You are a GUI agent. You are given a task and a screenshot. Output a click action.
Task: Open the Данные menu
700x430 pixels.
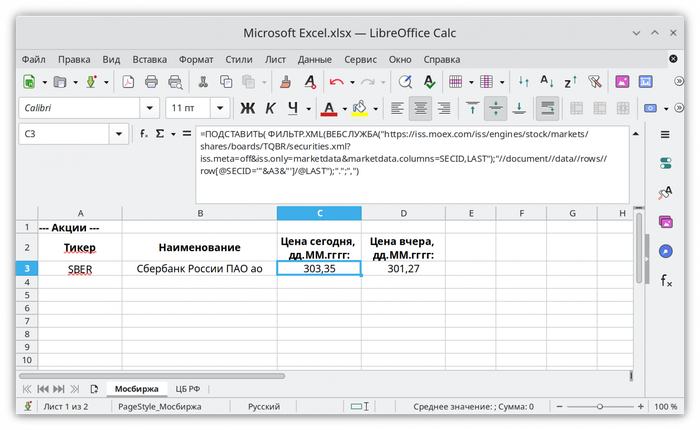pyautogui.click(x=315, y=59)
